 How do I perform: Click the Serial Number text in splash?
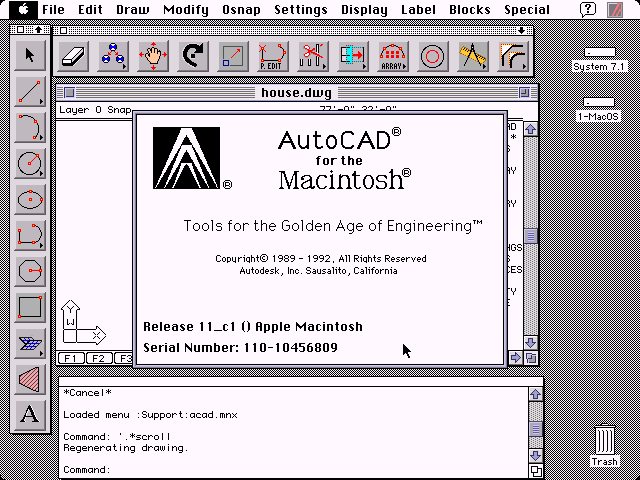[240, 348]
